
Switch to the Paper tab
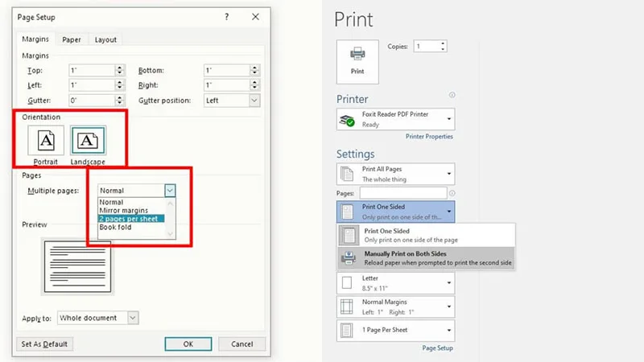coord(72,39)
